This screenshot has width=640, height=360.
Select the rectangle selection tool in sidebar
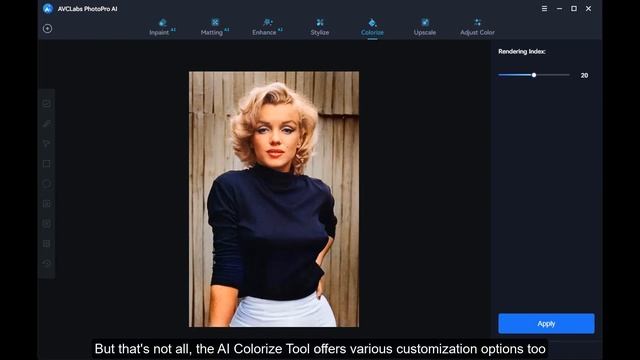click(47, 164)
